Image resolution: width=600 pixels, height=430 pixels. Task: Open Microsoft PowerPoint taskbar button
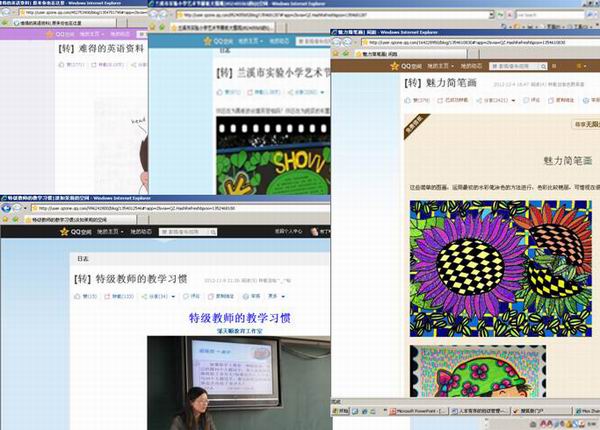click(x=418, y=411)
